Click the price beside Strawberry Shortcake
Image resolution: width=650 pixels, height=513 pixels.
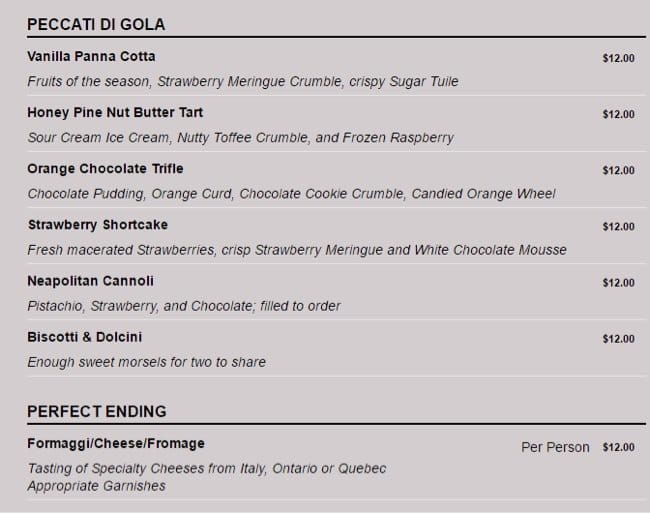point(618,226)
